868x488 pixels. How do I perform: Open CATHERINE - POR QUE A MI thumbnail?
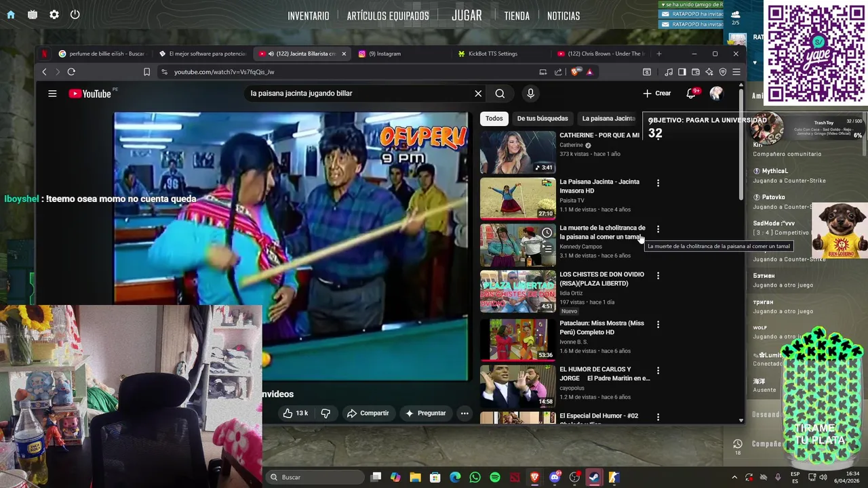pos(518,152)
